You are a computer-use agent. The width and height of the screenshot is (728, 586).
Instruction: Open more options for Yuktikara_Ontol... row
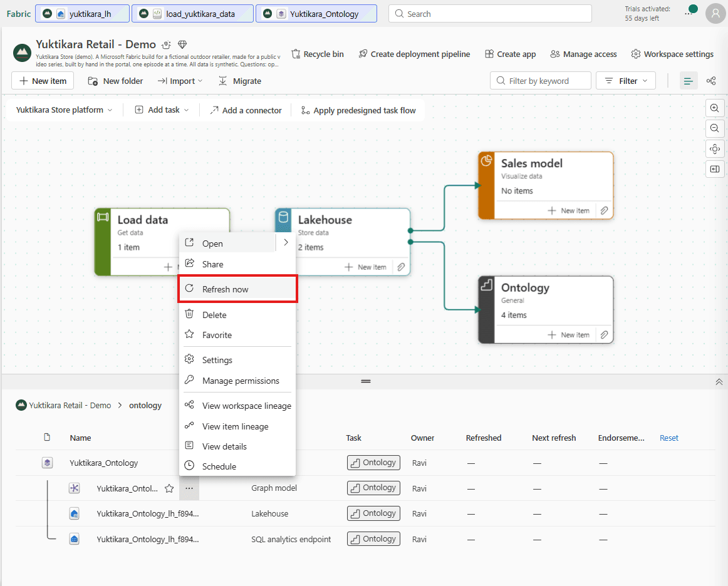[x=189, y=488]
